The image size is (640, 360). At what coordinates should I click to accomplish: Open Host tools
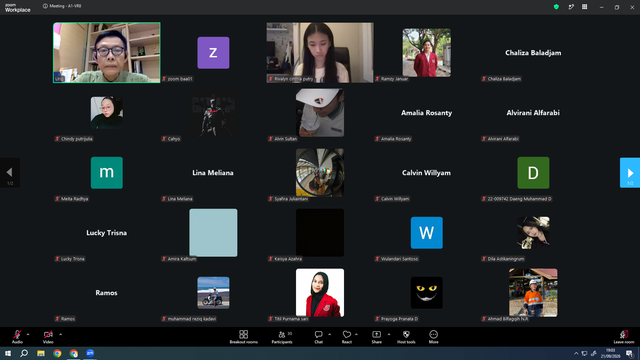tap(406, 337)
